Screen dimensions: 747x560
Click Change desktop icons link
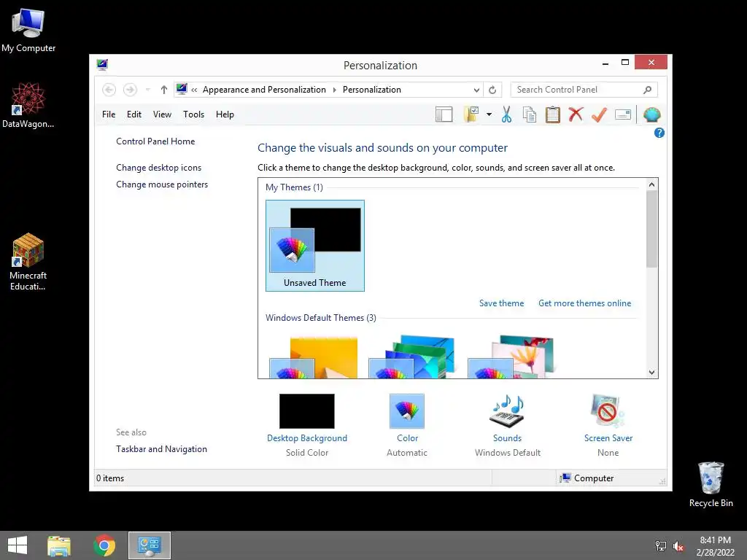click(x=158, y=168)
